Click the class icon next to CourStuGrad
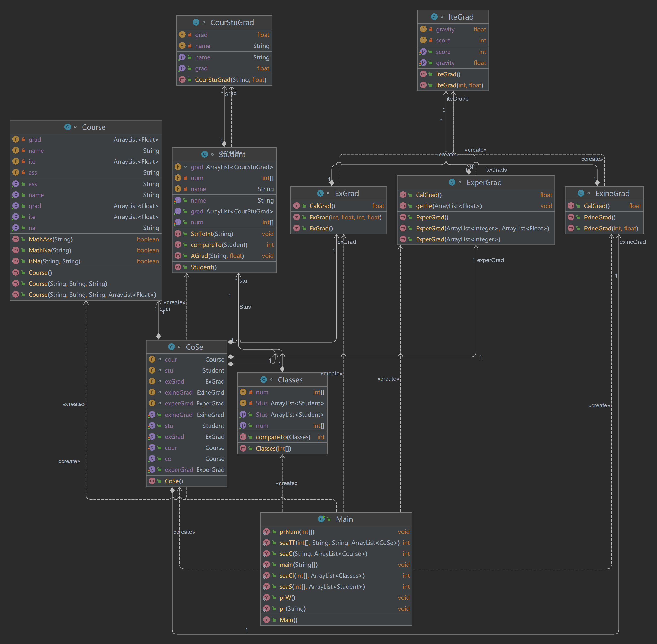Viewport: 657px width, 644px height. pos(196,22)
